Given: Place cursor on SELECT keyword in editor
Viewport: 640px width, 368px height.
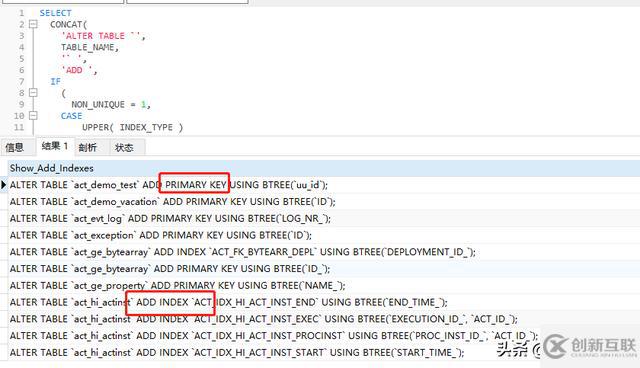Looking at the screenshot, I should pos(56,13).
